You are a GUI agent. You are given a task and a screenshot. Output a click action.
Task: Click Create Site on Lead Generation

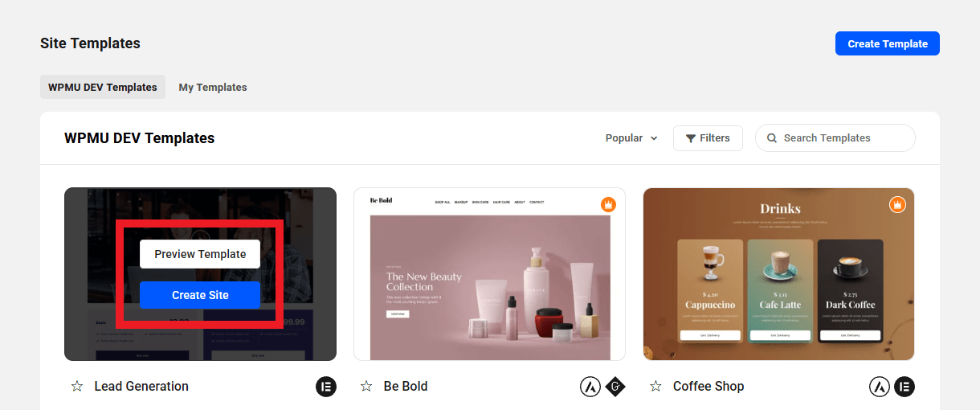(200, 295)
